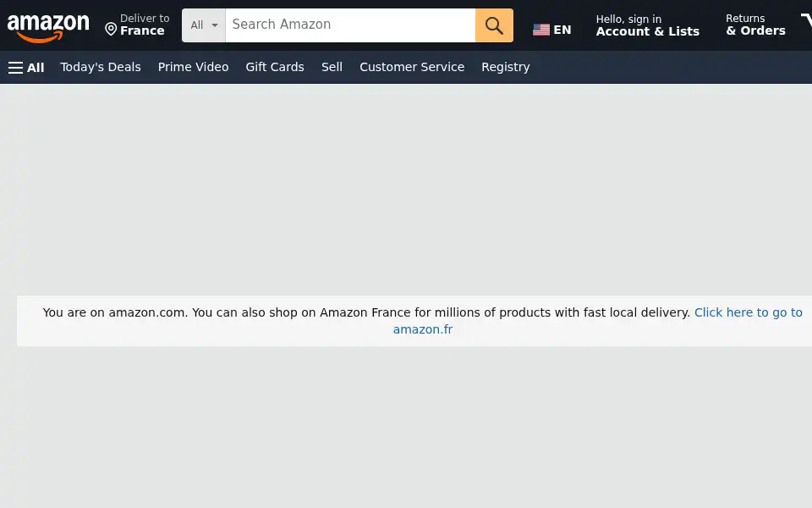Open Today's Deals
Image resolution: width=812 pixels, height=508 pixels.
(x=101, y=67)
